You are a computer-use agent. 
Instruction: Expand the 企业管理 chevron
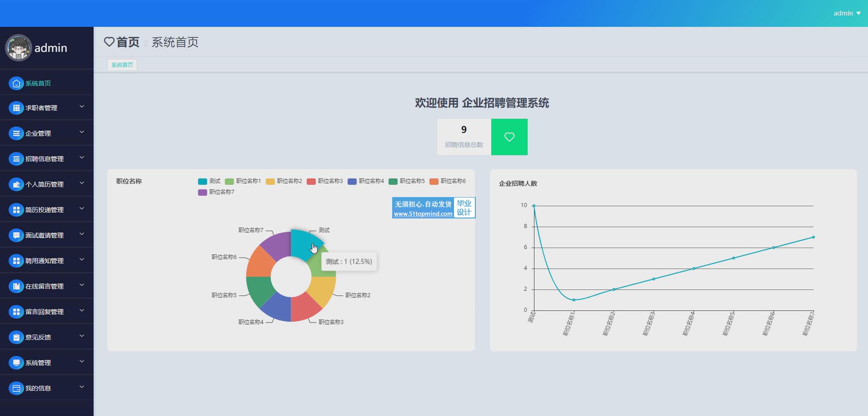pos(82,132)
